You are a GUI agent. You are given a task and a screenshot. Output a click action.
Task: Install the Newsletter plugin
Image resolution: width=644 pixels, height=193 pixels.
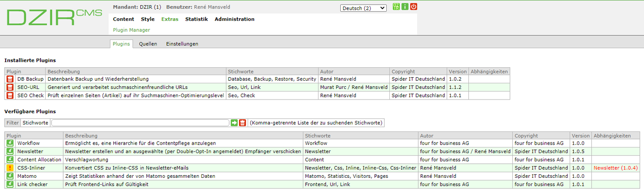(10, 152)
